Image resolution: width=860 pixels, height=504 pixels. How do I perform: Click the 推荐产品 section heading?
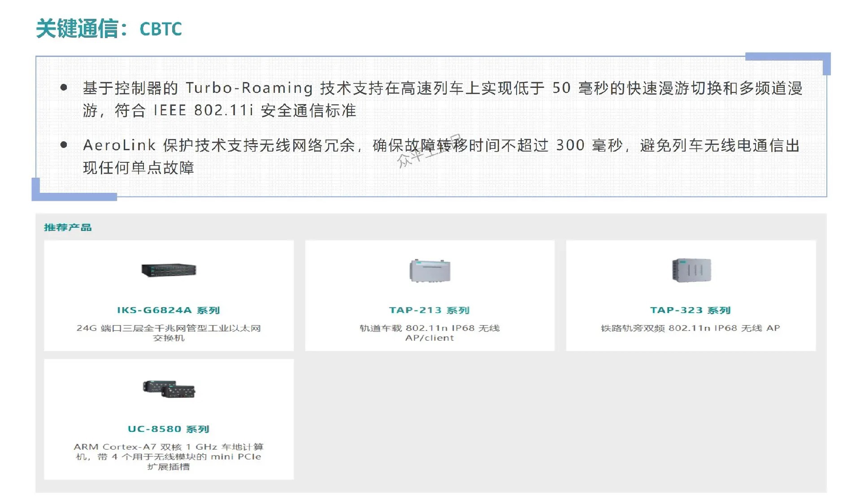point(68,227)
